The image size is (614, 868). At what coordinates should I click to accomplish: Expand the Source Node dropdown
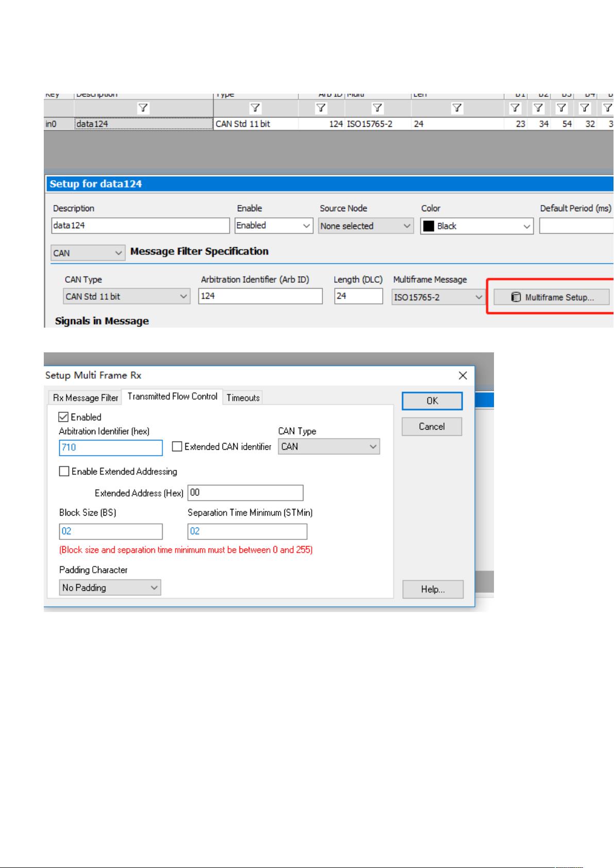pyautogui.click(x=366, y=226)
